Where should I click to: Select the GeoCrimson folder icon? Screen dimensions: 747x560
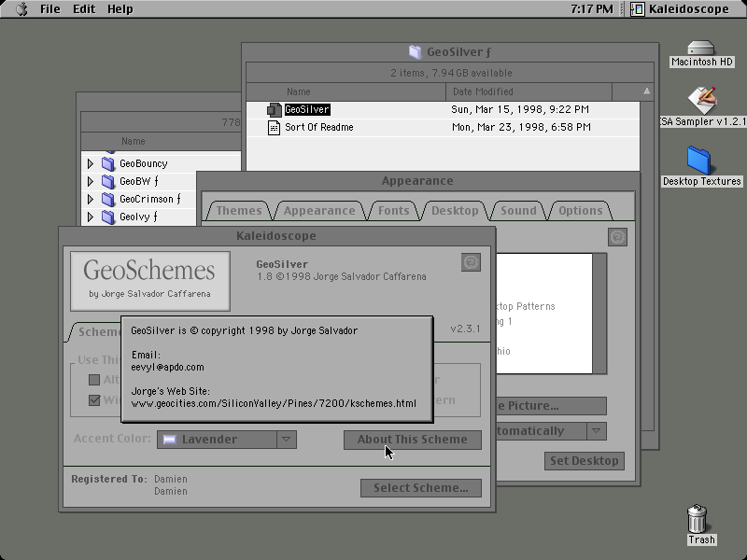(x=108, y=199)
